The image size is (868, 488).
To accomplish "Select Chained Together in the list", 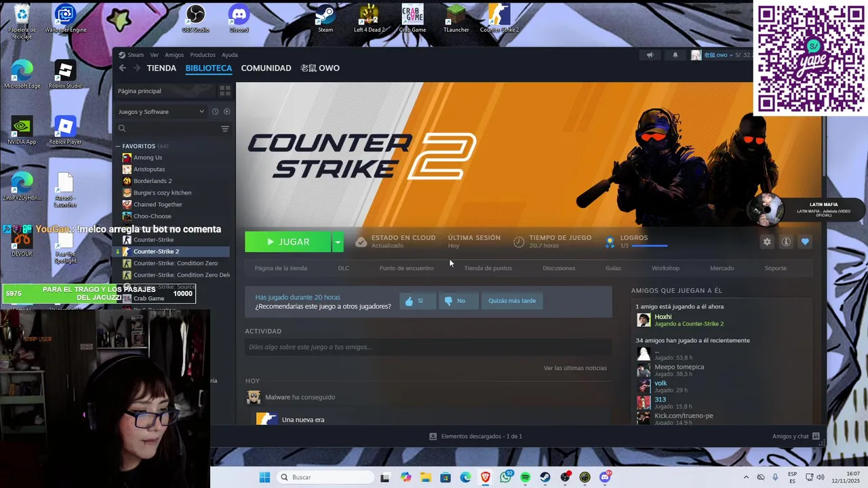I will pyautogui.click(x=157, y=204).
